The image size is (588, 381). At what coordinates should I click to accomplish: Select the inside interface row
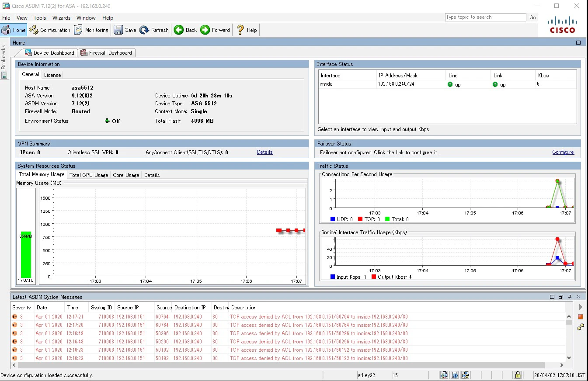(447, 84)
